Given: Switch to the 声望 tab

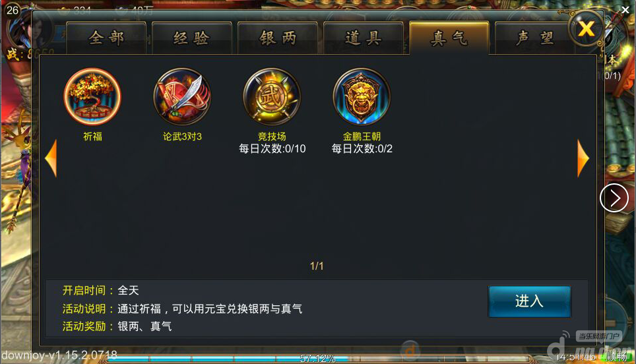Looking at the screenshot, I should (x=534, y=38).
